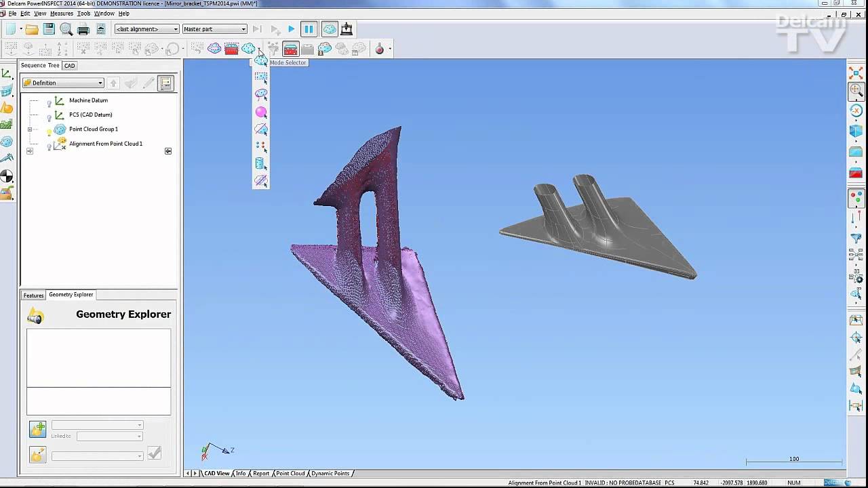This screenshot has height=488, width=868.
Task: Select the pink sphere selection mode
Action: (x=261, y=112)
